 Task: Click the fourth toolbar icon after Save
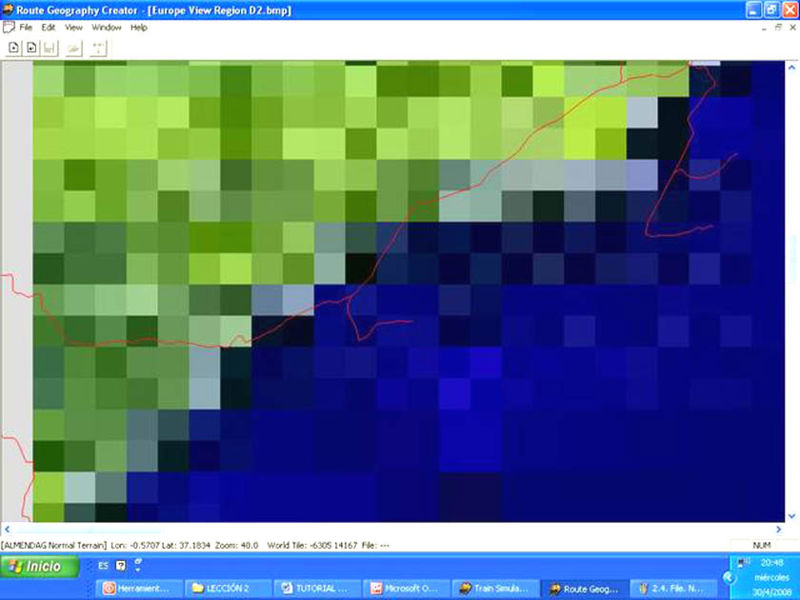point(73,47)
